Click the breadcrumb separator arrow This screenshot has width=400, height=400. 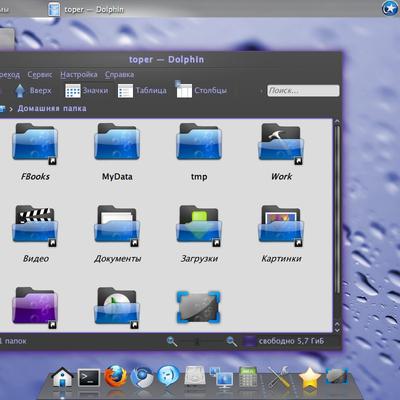coord(11,109)
